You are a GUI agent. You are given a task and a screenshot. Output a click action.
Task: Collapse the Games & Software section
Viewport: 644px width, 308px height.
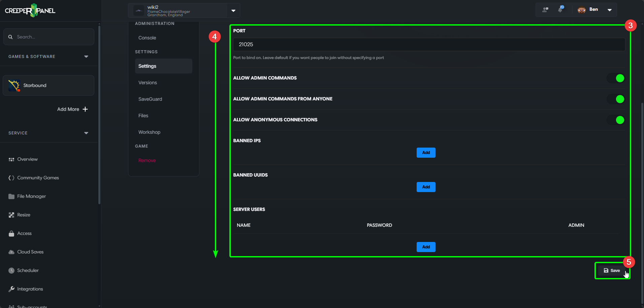point(86,57)
